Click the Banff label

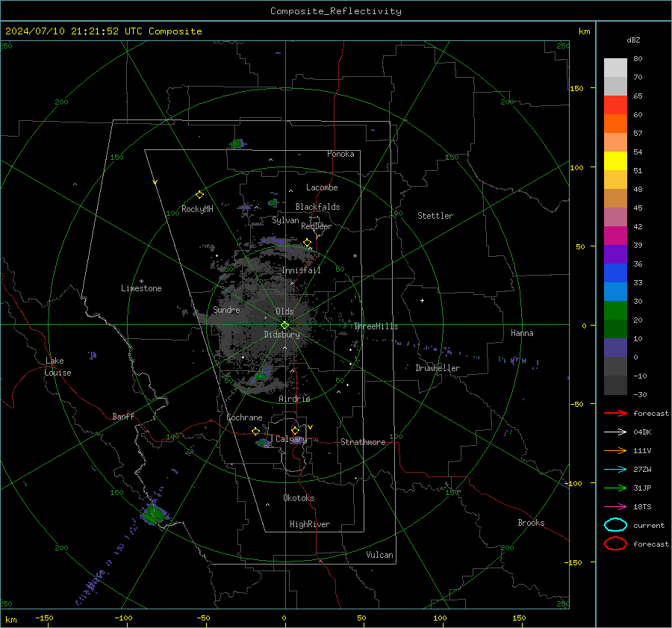123,416
